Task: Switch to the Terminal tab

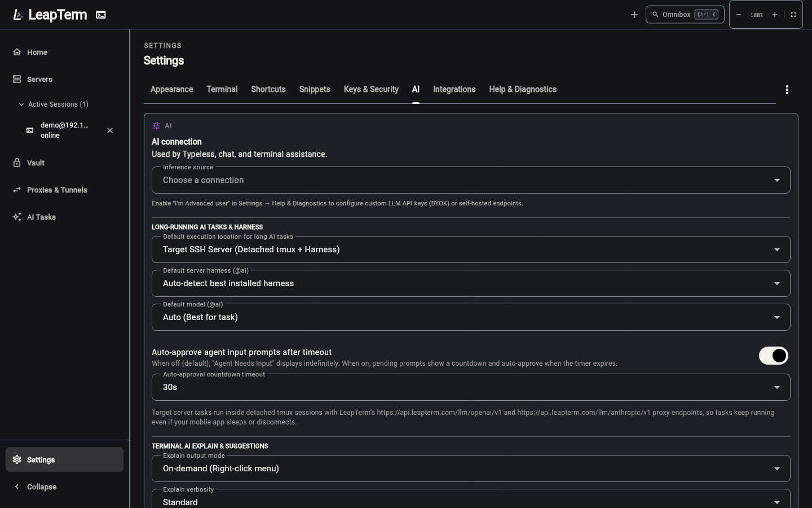Action: [x=222, y=89]
